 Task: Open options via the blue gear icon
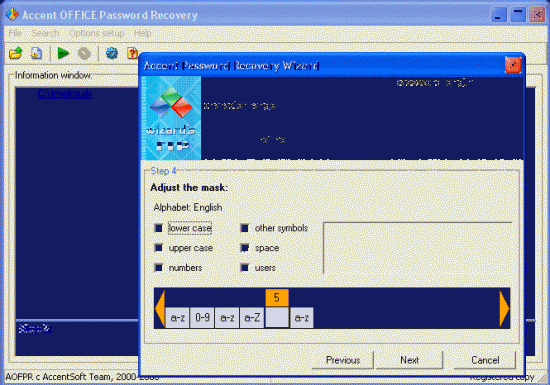click(x=112, y=54)
